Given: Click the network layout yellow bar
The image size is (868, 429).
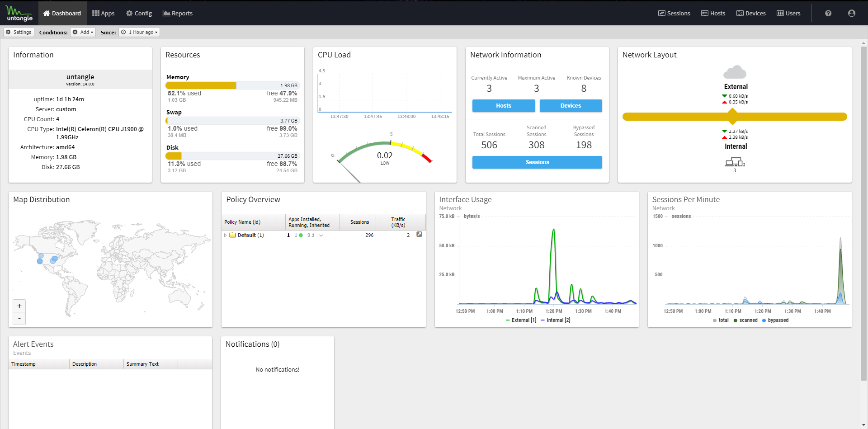Looking at the screenshot, I should pyautogui.click(x=735, y=117).
